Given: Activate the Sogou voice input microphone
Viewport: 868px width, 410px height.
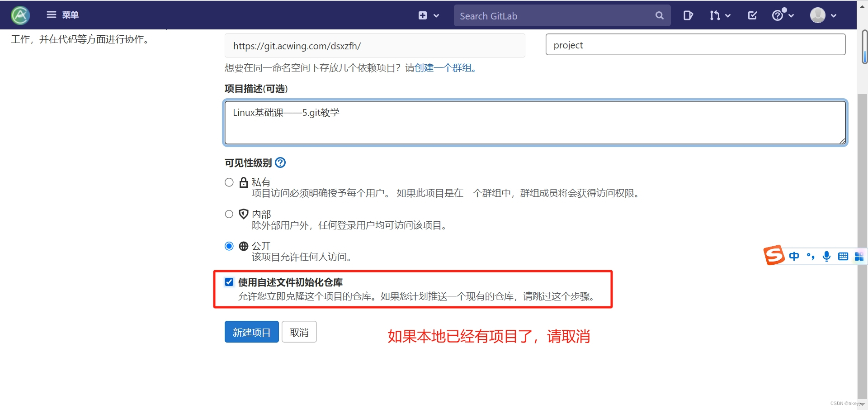Looking at the screenshot, I should click(x=827, y=256).
